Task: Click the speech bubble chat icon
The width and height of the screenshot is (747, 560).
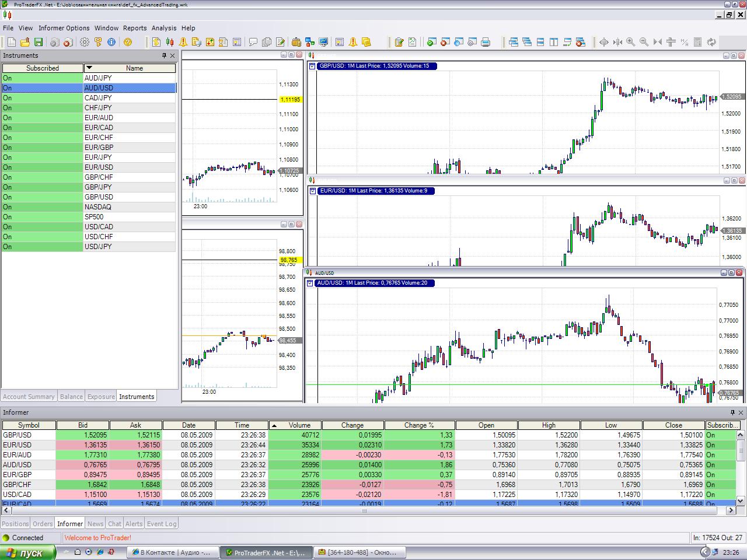Action: pyautogui.click(x=253, y=42)
